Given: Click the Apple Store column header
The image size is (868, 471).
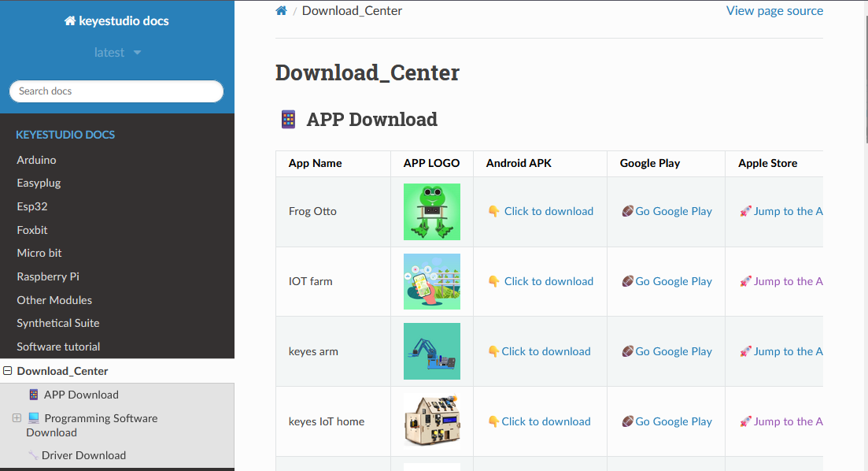Looking at the screenshot, I should (x=768, y=164).
